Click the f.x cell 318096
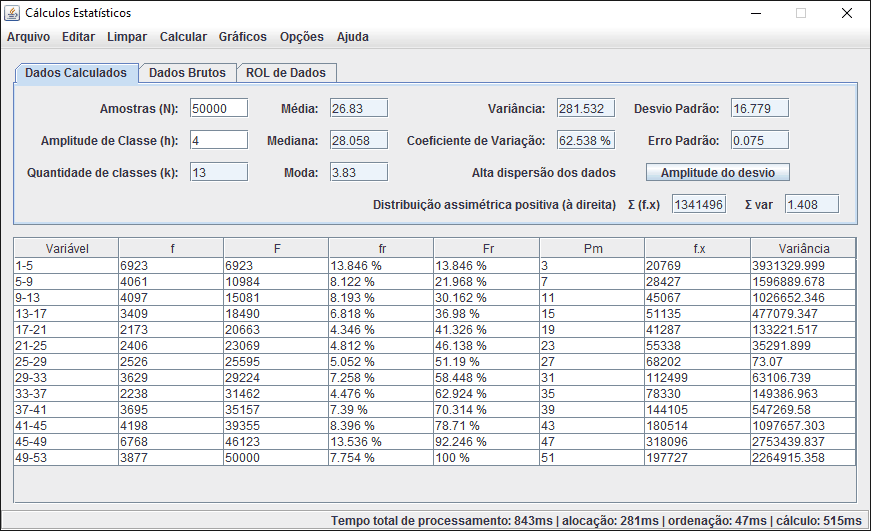 click(698, 442)
